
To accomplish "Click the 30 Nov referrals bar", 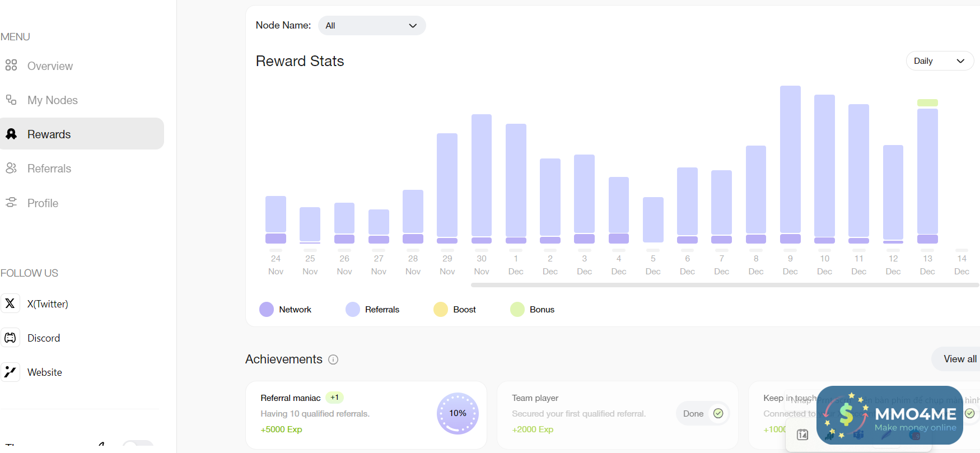I will click(x=482, y=175).
